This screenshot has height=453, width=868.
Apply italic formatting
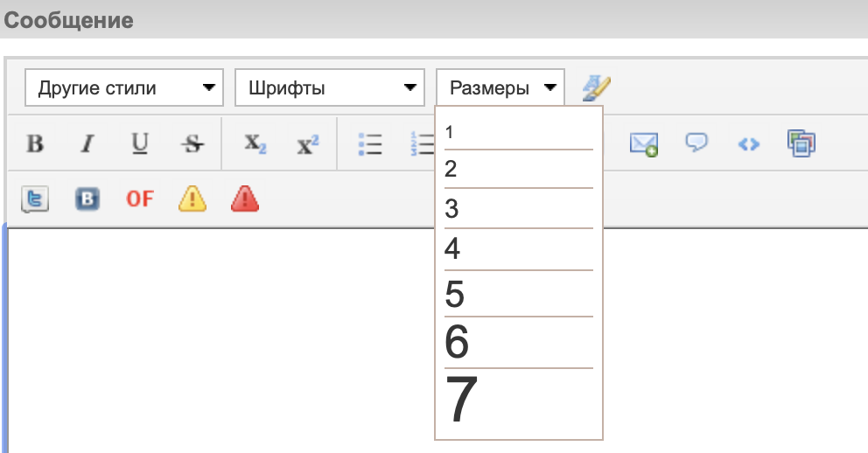tap(87, 143)
